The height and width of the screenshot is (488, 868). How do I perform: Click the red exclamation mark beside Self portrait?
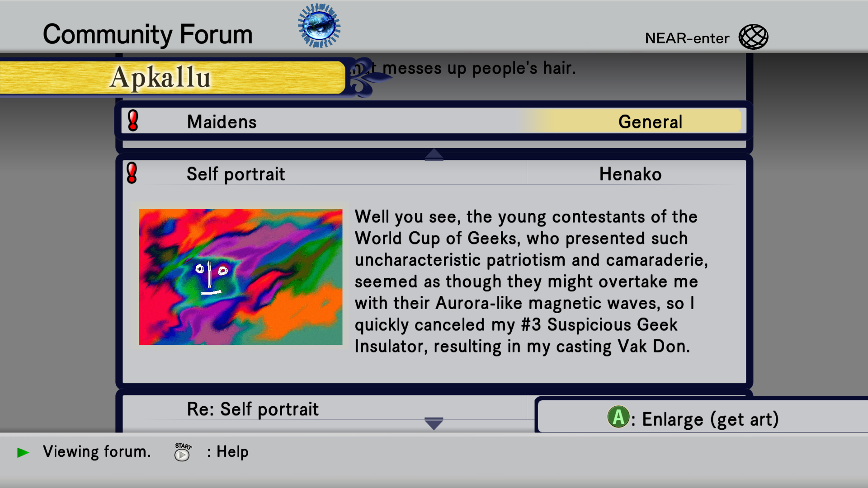pos(132,173)
